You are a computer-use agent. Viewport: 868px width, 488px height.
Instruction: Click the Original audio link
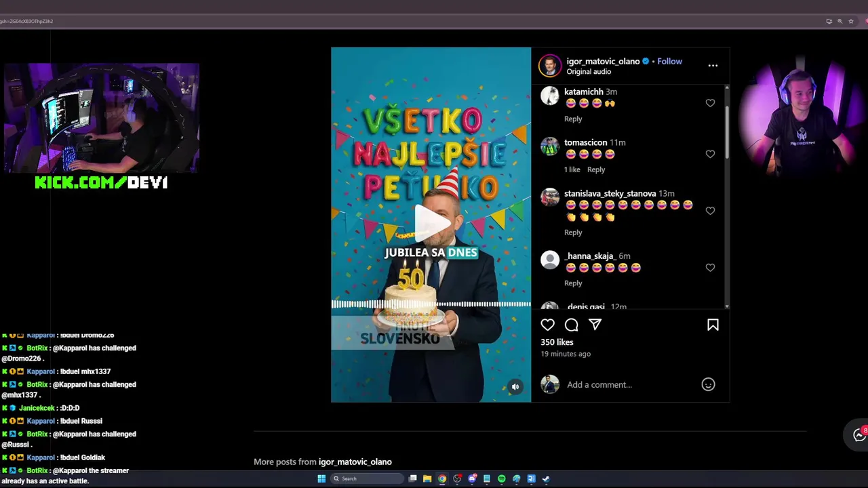589,72
